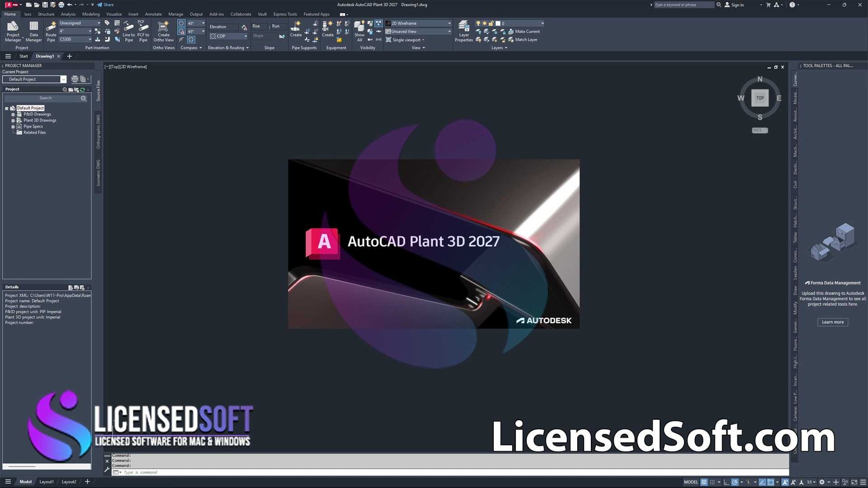The image size is (868, 488).
Task: Open the Layout1 tab
Action: click(47, 481)
